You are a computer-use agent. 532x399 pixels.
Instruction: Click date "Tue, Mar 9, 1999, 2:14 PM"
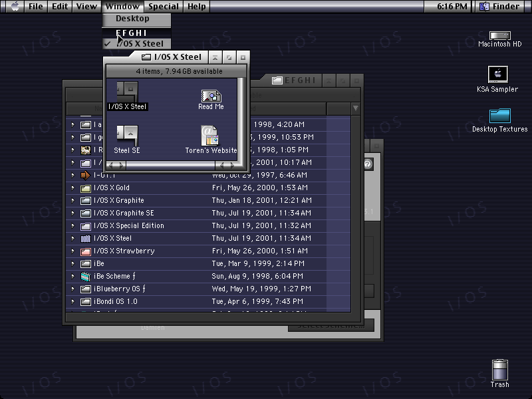(x=258, y=263)
